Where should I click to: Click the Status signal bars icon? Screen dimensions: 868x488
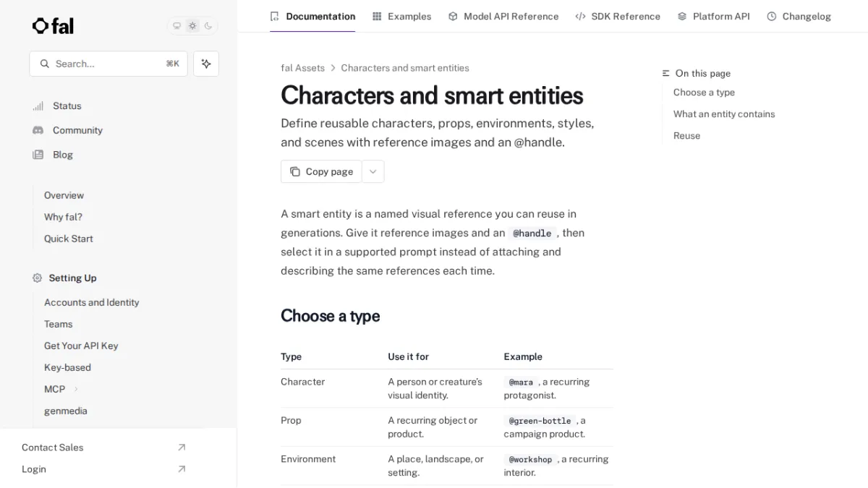click(x=38, y=106)
